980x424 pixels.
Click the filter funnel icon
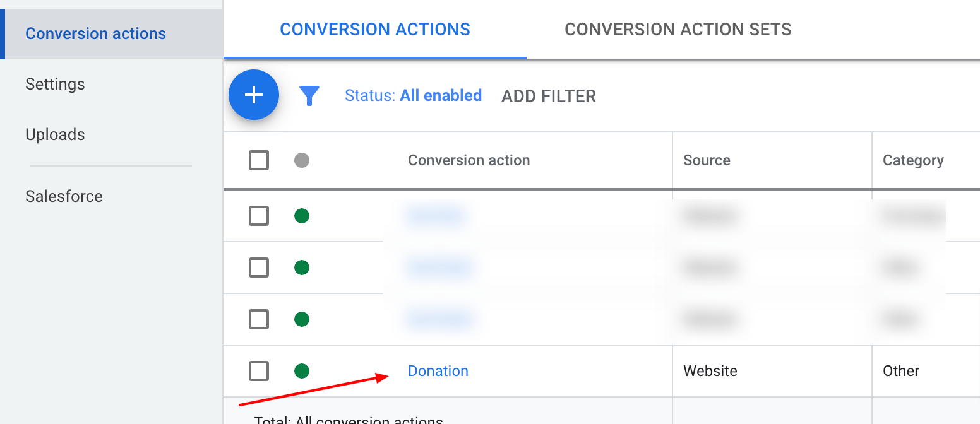(309, 96)
